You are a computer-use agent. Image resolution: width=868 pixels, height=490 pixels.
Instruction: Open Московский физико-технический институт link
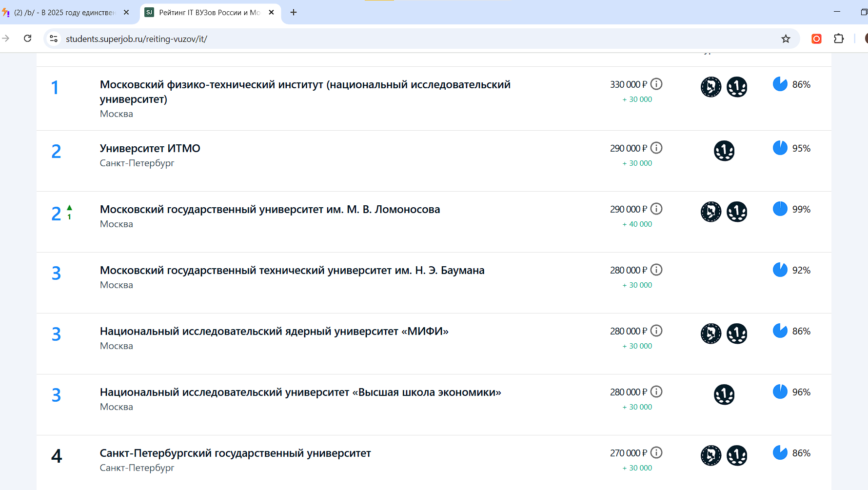pos(305,92)
